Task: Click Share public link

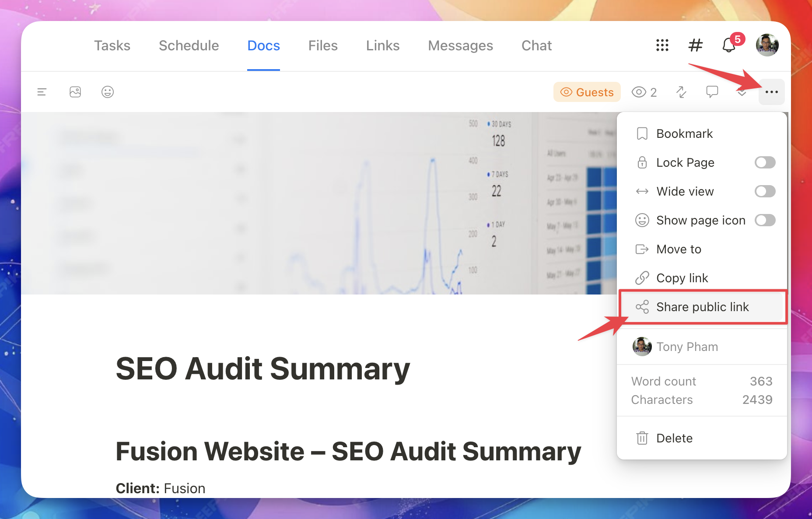Action: 702,307
